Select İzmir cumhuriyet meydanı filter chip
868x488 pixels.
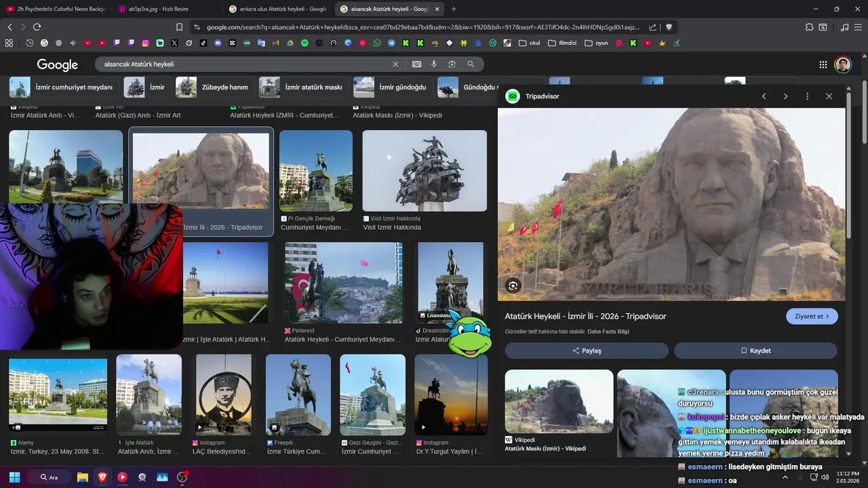(64, 87)
